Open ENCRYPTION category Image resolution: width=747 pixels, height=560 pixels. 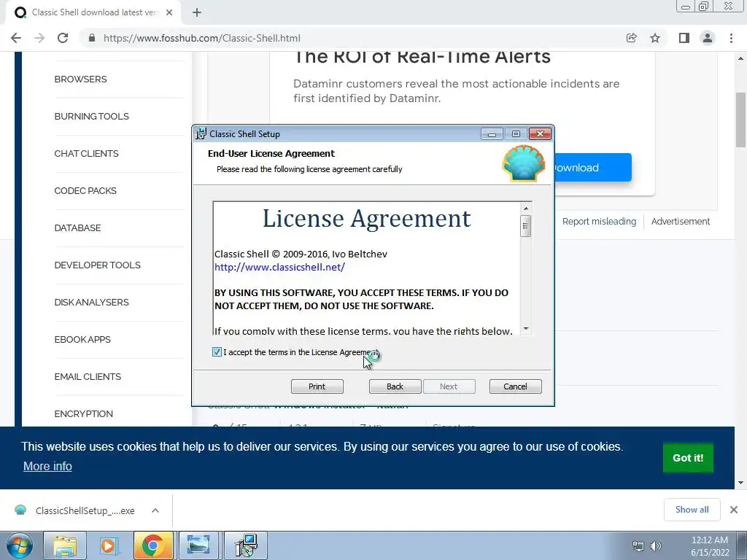click(83, 413)
